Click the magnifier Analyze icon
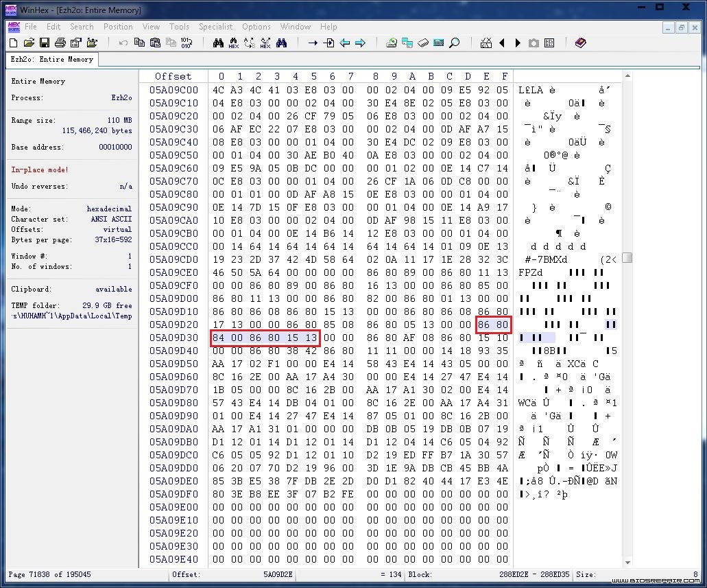 click(x=455, y=43)
